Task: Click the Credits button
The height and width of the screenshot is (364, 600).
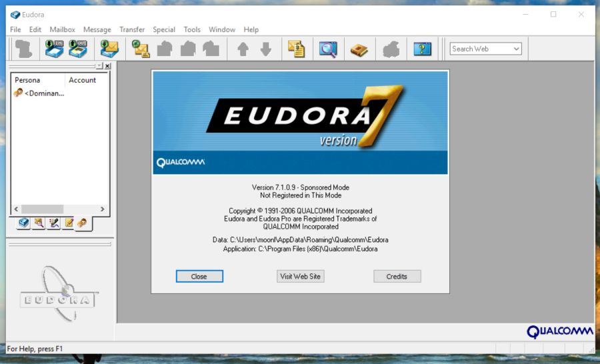Action: [397, 276]
